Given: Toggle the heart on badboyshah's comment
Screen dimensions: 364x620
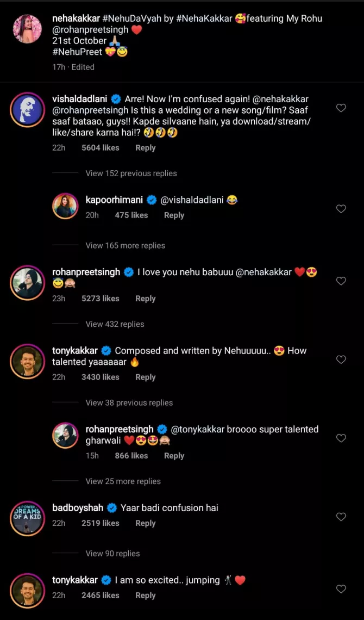Looking at the screenshot, I should click(x=341, y=516).
